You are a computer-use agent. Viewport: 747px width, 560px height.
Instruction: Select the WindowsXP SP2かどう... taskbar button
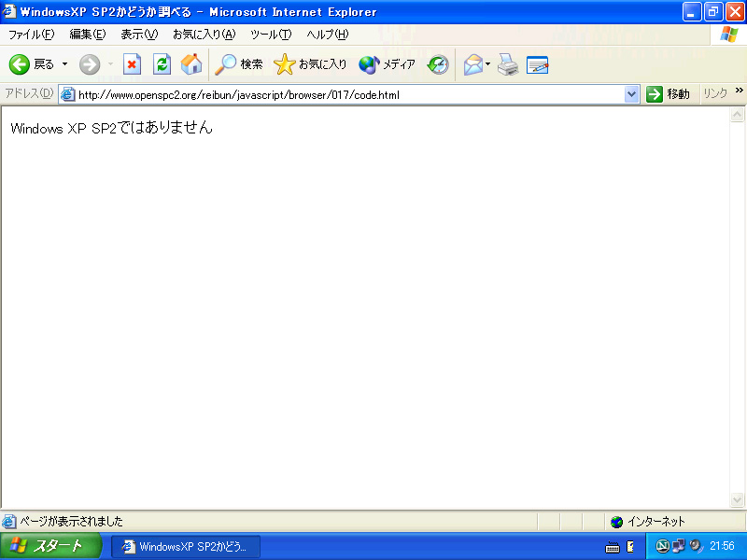click(x=186, y=547)
